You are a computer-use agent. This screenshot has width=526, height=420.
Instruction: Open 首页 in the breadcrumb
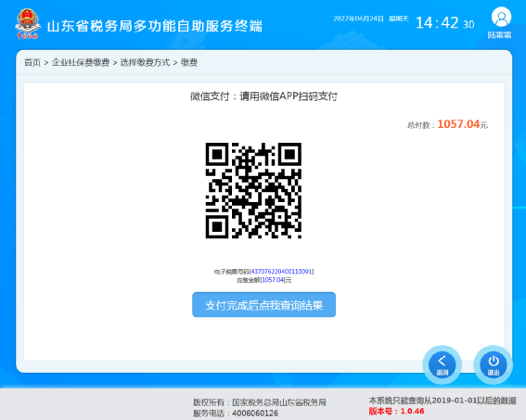[32, 62]
